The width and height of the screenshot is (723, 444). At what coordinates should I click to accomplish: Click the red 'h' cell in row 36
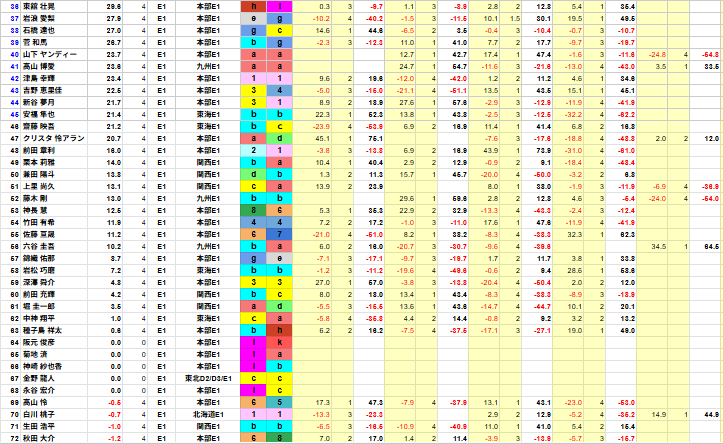[253, 6]
